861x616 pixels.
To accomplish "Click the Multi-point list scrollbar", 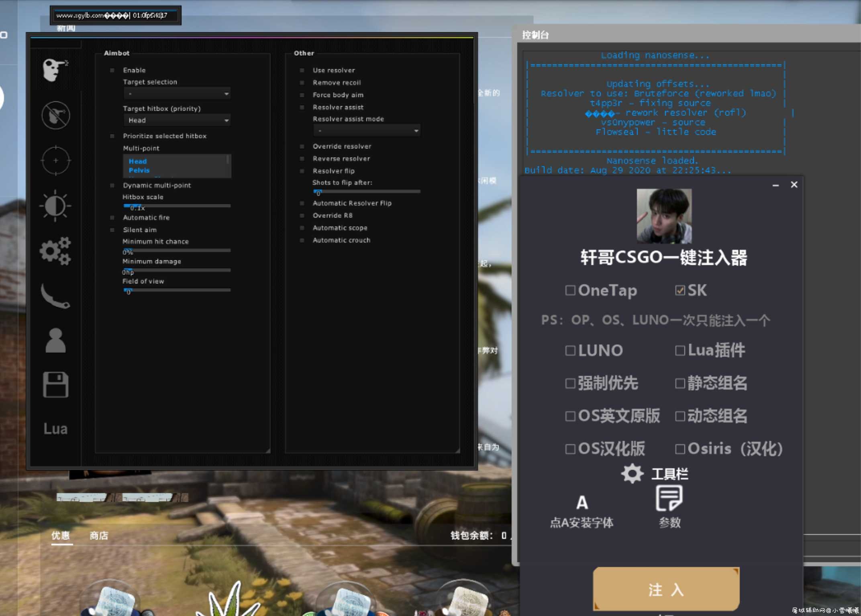I will [228, 160].
